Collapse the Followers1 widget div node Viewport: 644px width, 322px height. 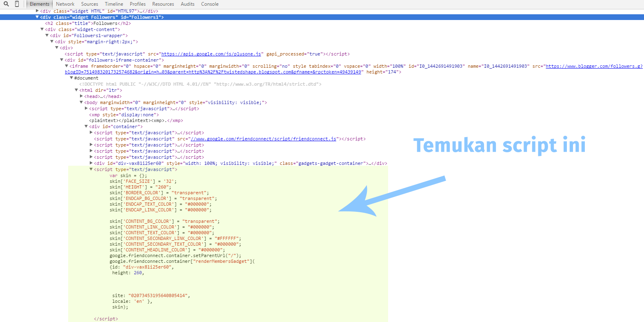(37, 17)
